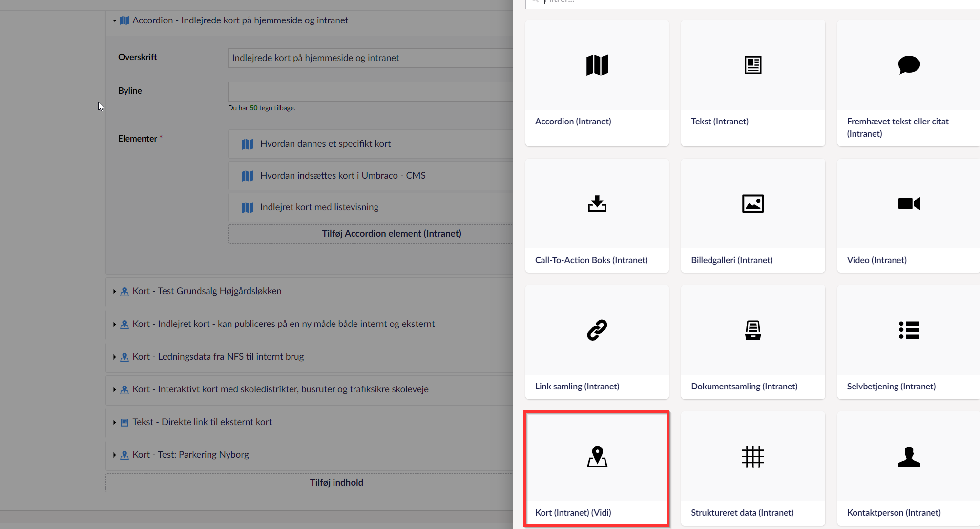Collapse the Accordion Indlejrede kort block
Viewport: 980px width, 529px height.
click(x=115, y=20)
